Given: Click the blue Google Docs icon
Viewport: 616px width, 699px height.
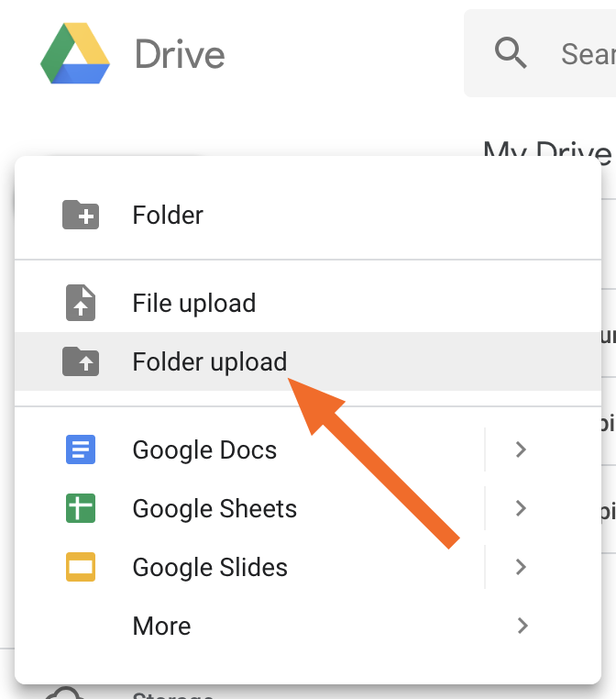Looking at the screenshot, I should pos(81,449).
